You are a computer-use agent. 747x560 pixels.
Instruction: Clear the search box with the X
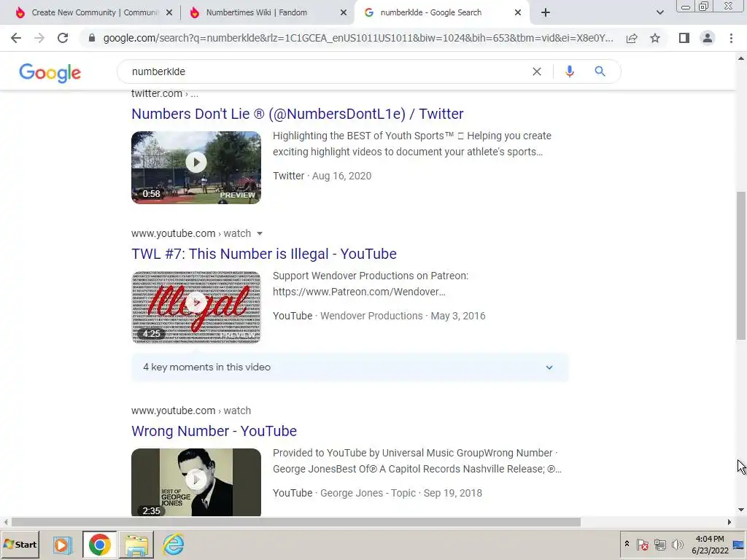tap(536, 71)
